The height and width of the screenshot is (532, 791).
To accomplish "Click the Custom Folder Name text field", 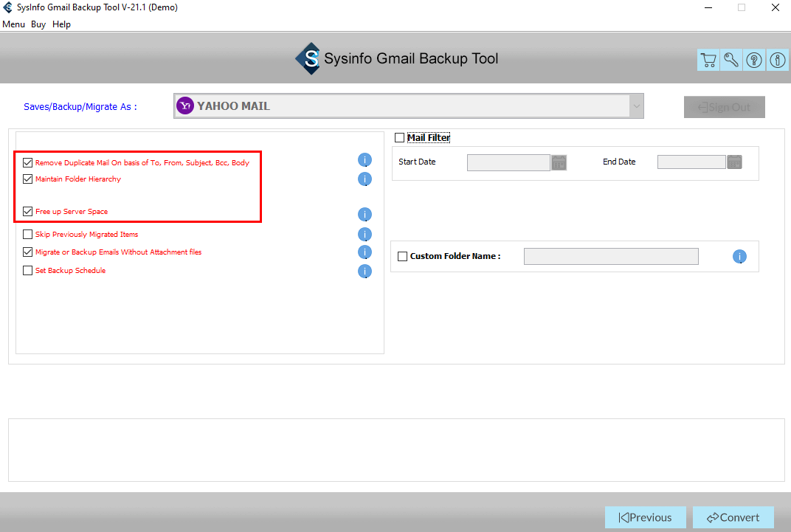I will point(612,256).
